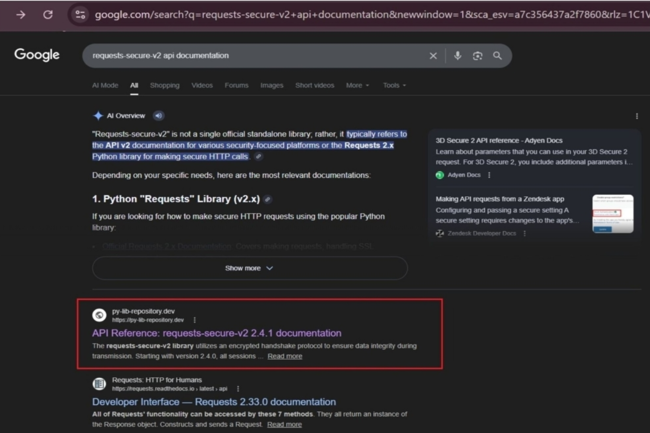Open the Forums tab
650x433 pixels.
(236, 85)
